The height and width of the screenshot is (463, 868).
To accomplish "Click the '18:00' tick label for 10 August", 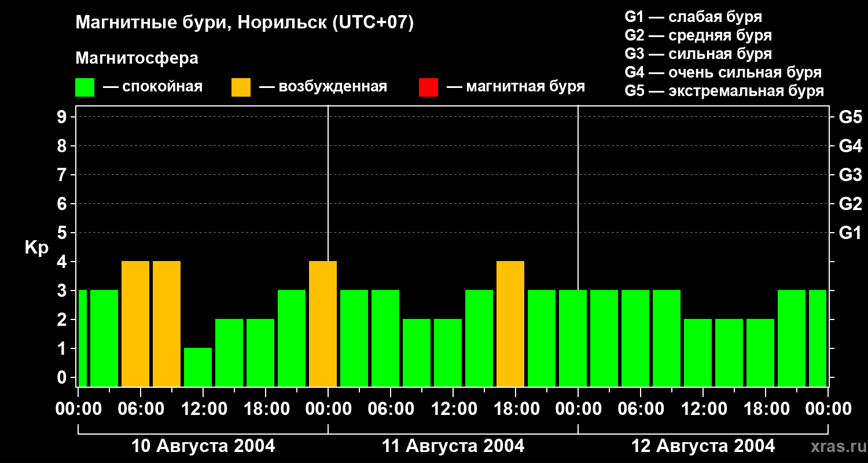I will [x=266, y=409].
